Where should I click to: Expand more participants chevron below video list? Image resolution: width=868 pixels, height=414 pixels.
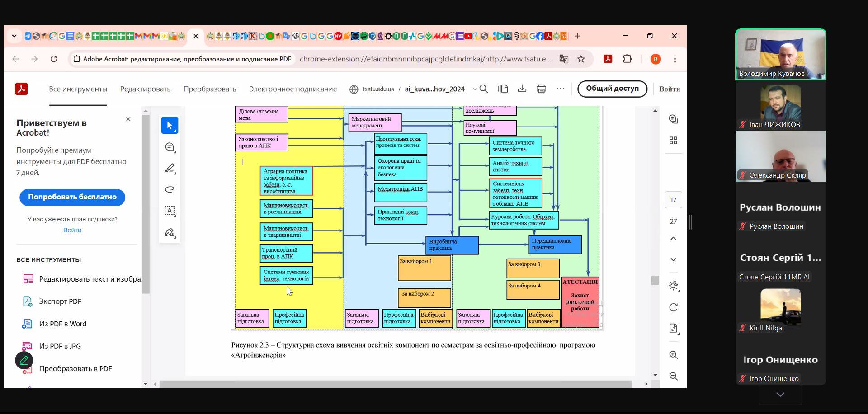click(780, 395)
